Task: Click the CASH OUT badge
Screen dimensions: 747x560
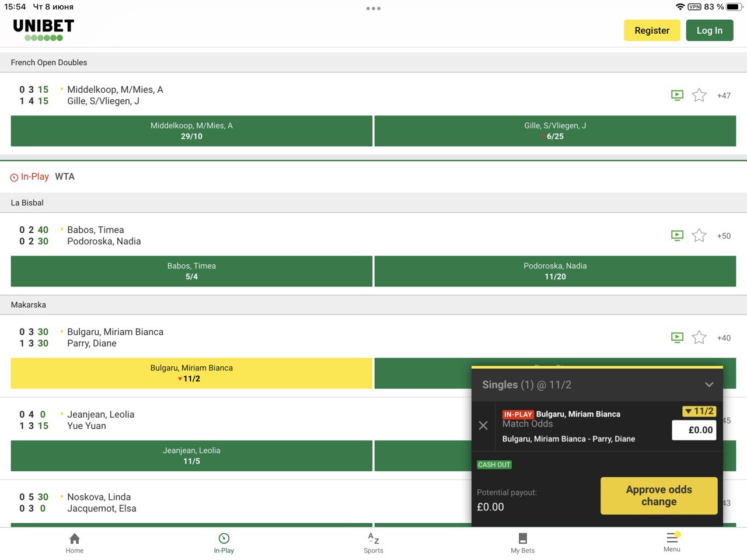Action: point(494,465)
